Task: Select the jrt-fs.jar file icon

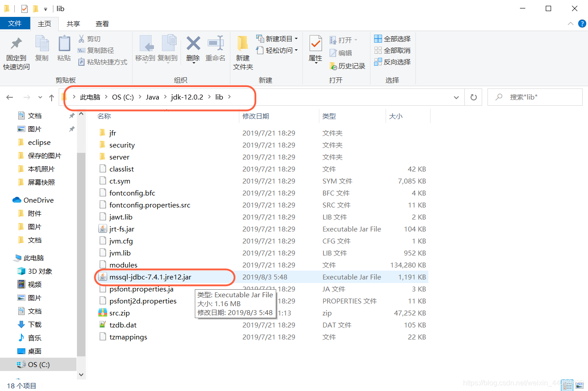Action: click(103, 229)
